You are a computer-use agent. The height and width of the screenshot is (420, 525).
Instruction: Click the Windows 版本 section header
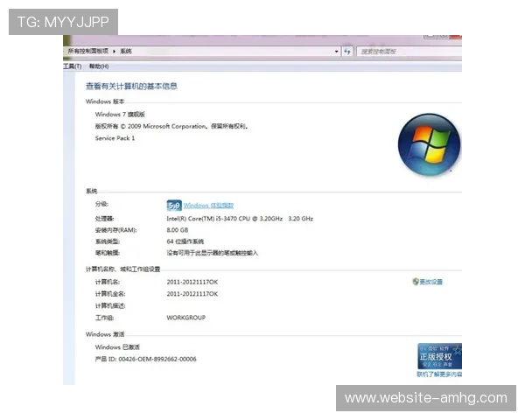pyautogui.click(x=105, y=101)
